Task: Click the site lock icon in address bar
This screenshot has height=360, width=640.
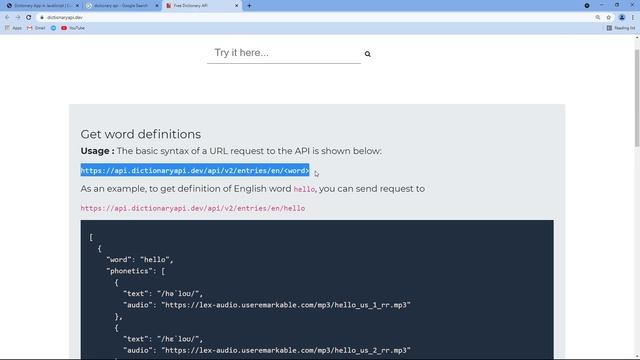Action: (x=42, y=18)
